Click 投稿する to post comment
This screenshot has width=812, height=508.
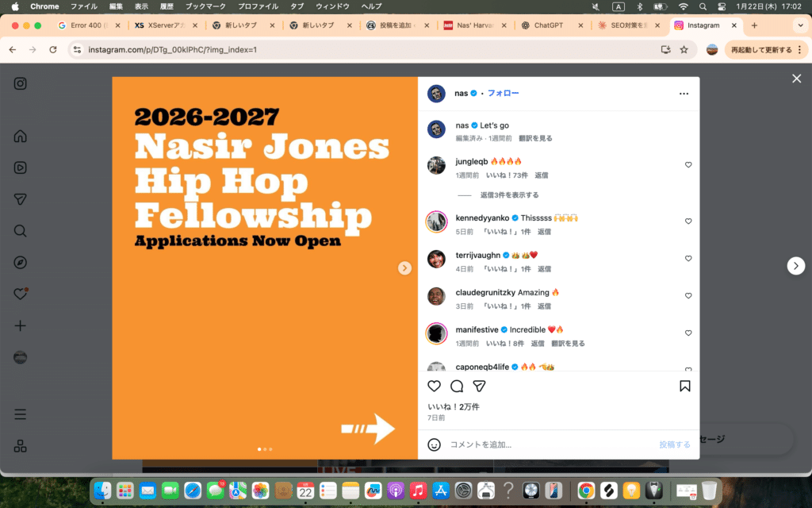point(674,444)
